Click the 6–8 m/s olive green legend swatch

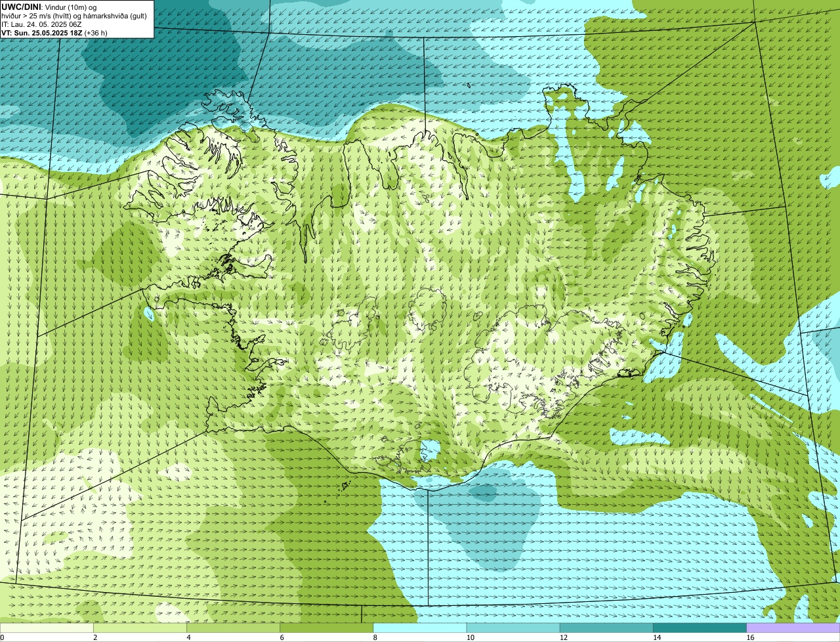327,628
